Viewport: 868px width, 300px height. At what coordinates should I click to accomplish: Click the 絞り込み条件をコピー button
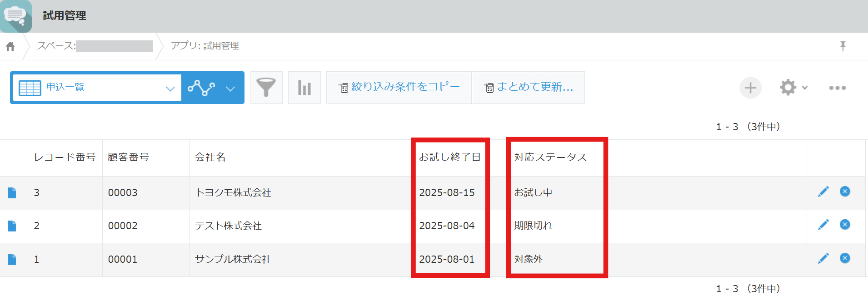click(399, 87)
